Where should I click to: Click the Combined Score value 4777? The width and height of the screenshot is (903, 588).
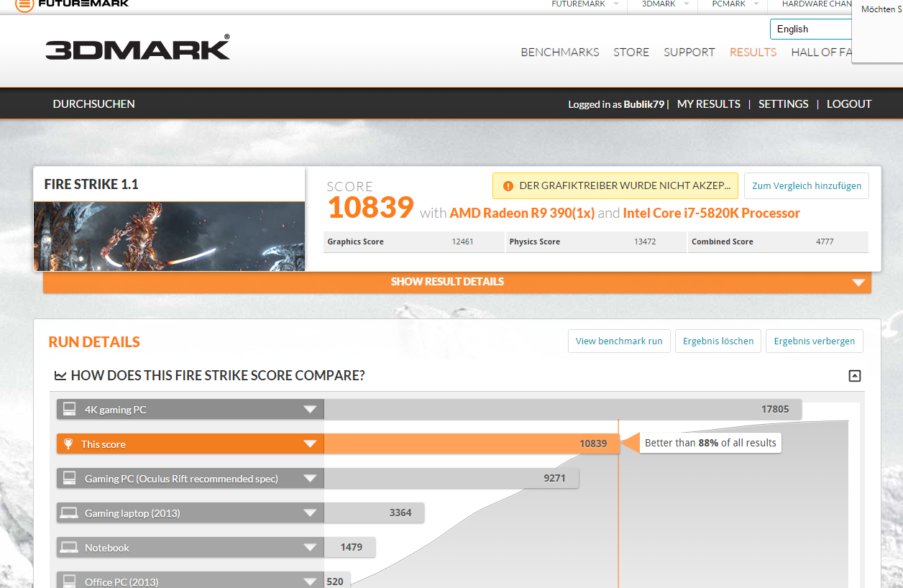[x=825, y=242]
